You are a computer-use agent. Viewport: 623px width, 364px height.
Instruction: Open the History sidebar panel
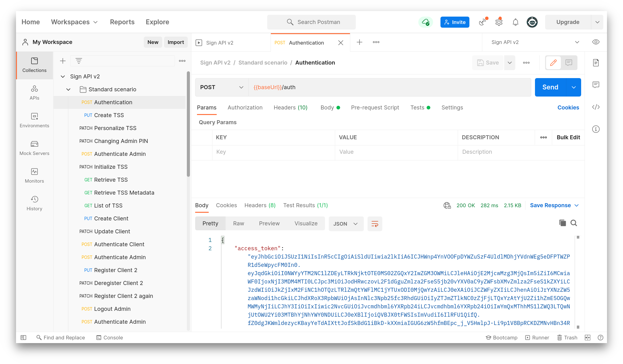pos(34,203)
